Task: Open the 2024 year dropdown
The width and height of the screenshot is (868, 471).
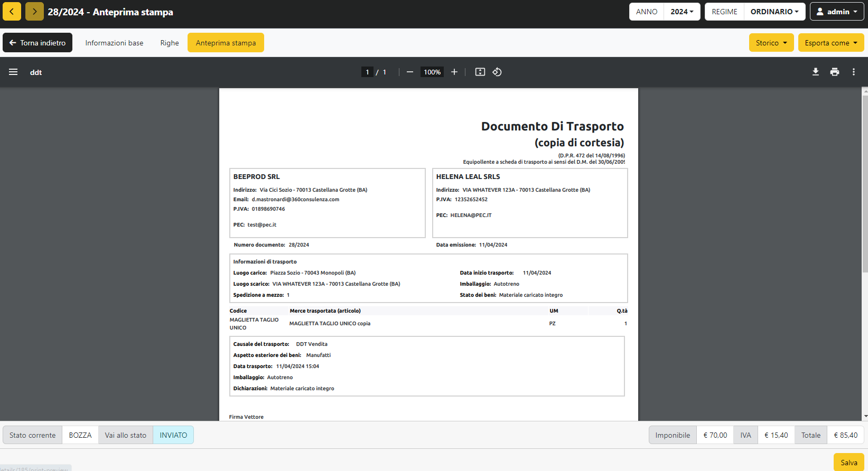Action: pyautogui.click(x=682, y=12)
